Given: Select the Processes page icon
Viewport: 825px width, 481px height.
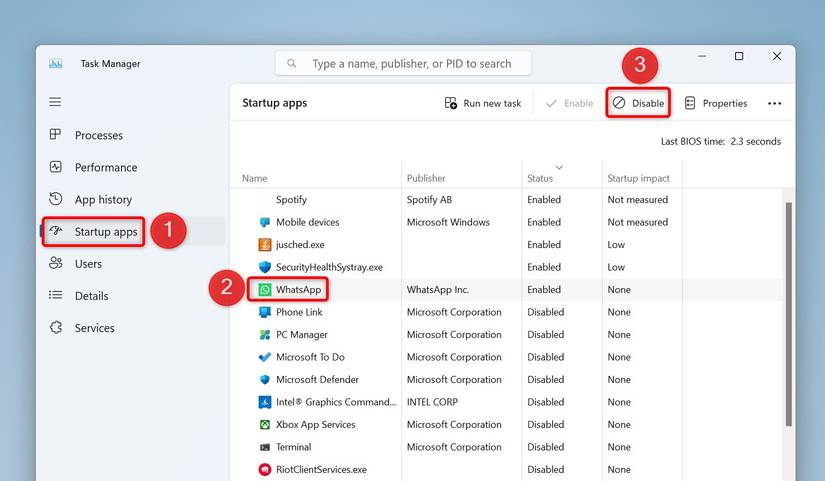Looking at the screenshot, I should tap(55, 135).
